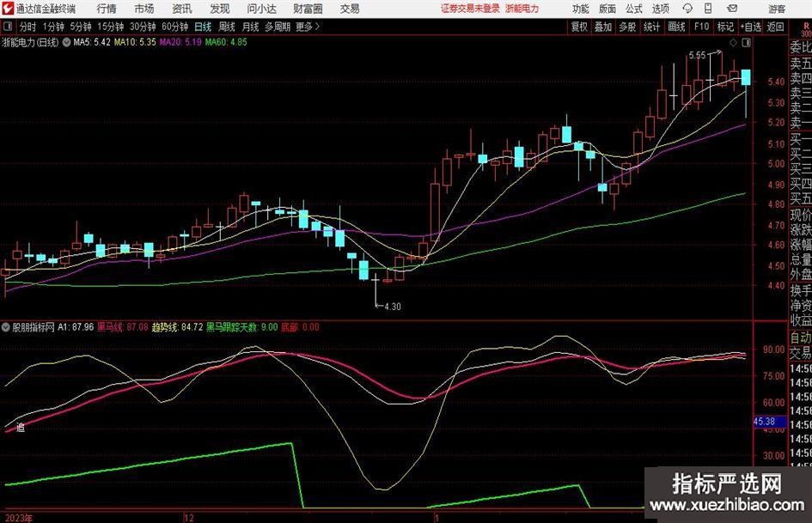812x523 pixels.
Task: Add stock via +自选 button
Action: click(751, 27)
